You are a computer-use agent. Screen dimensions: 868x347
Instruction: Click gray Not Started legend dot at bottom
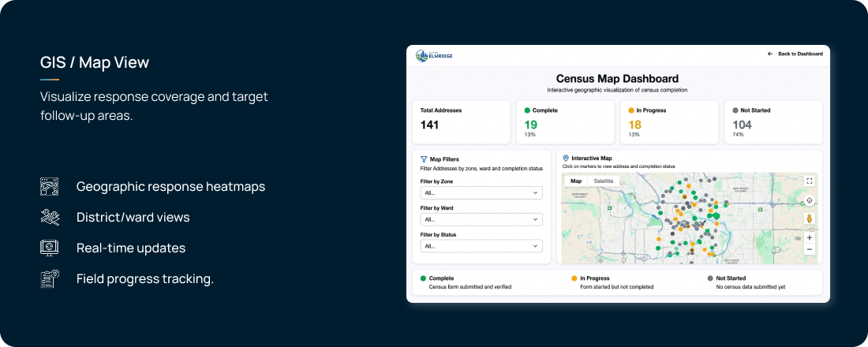click(710, 278)
